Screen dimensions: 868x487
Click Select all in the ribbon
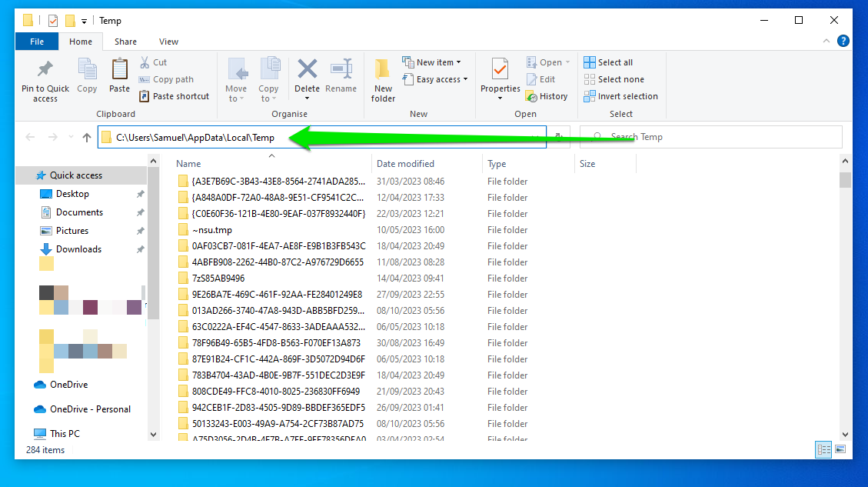(x=608, y=62)
